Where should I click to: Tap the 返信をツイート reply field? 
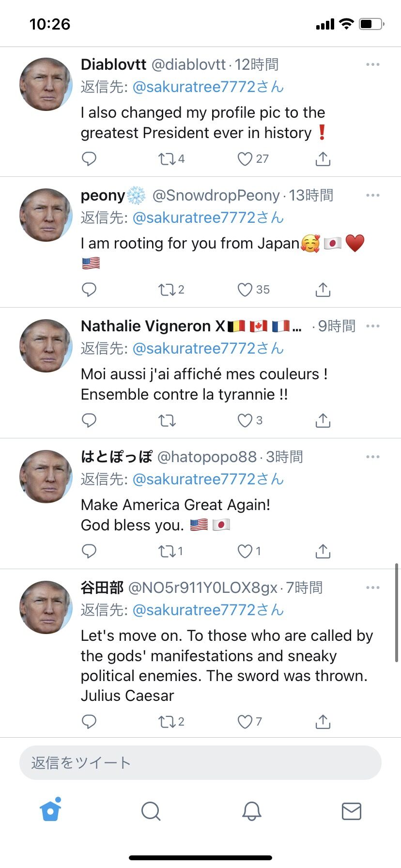tap(200, 763)
